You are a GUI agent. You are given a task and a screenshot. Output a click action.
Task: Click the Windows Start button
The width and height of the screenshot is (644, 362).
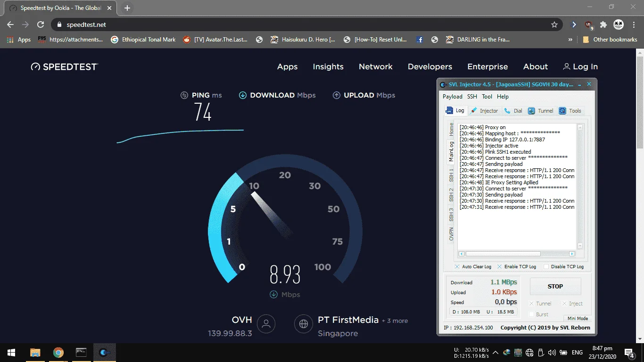coord(11,353)
